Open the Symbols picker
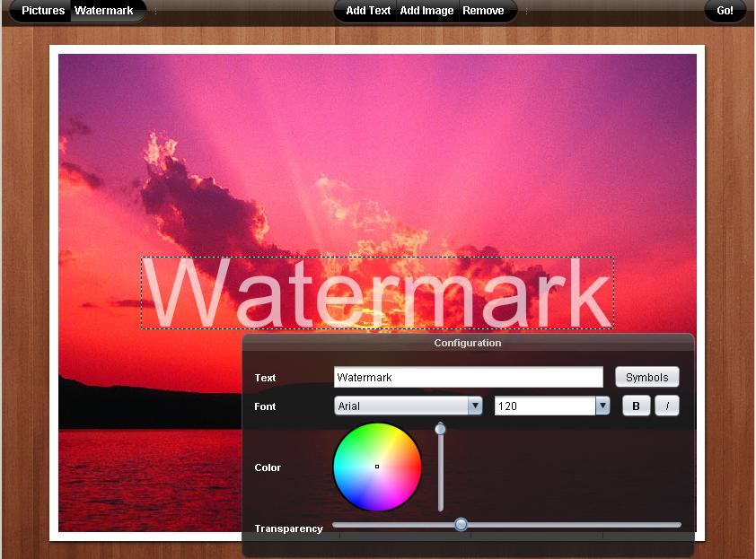Image resolution: width=756 pixels, height=559 pixels. [647, 376]
